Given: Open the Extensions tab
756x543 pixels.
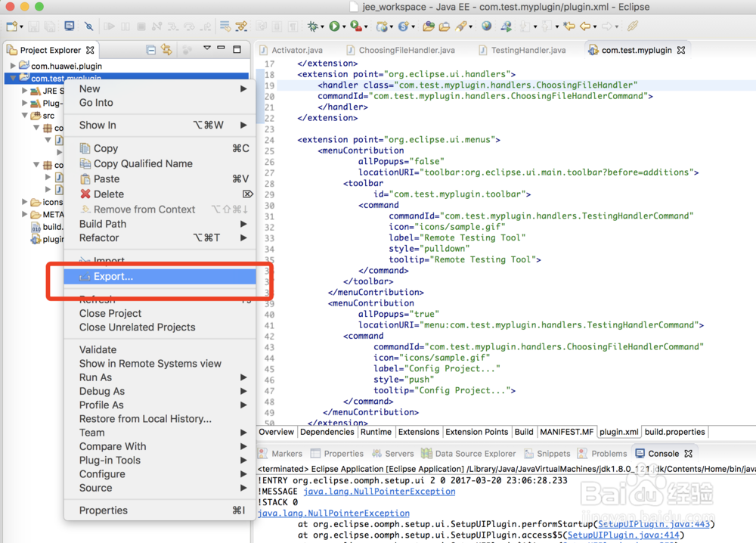Looking at the screenshot, I should pyautogui.click(x=419, y=432).
